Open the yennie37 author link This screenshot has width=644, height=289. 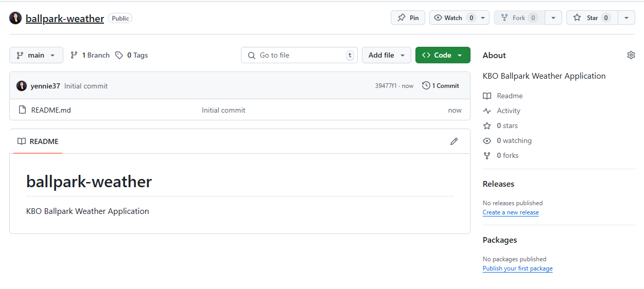[45, 86]
